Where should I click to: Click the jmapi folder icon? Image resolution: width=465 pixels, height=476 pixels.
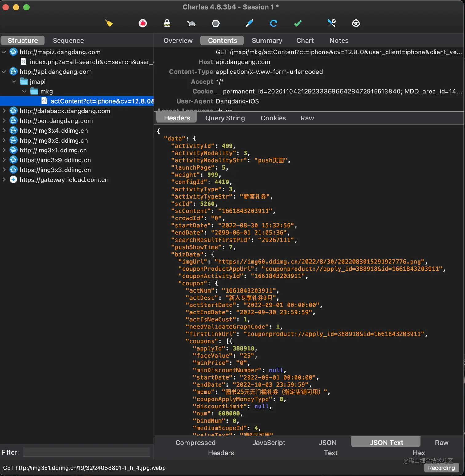coord(24,81)
